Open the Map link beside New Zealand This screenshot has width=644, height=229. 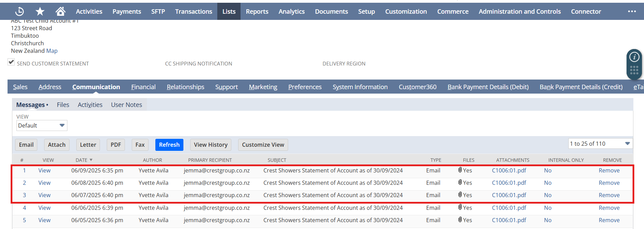[x=52, y=51]
